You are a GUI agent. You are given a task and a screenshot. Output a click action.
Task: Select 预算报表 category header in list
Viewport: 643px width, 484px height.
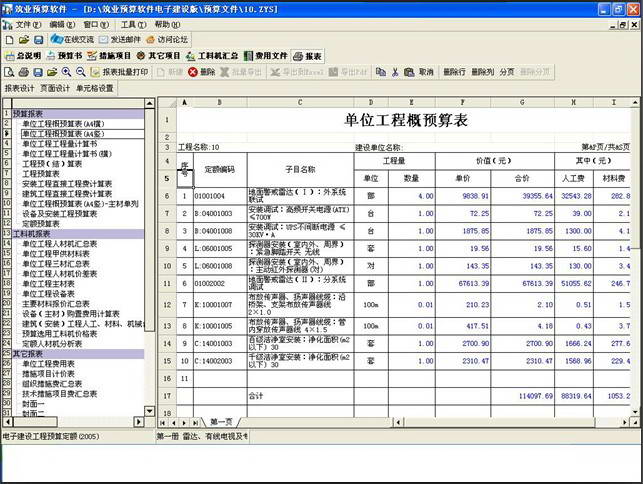[78, 114]
